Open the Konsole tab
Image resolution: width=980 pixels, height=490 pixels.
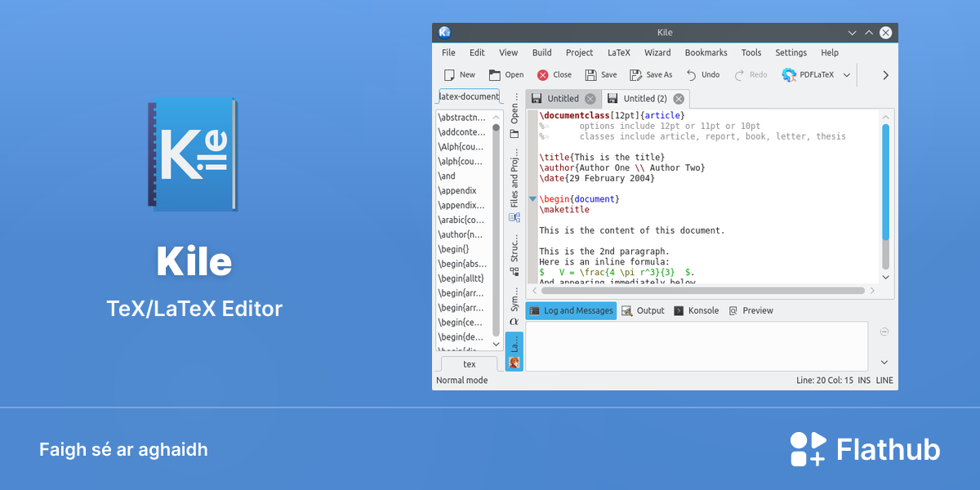click(696, 310)
